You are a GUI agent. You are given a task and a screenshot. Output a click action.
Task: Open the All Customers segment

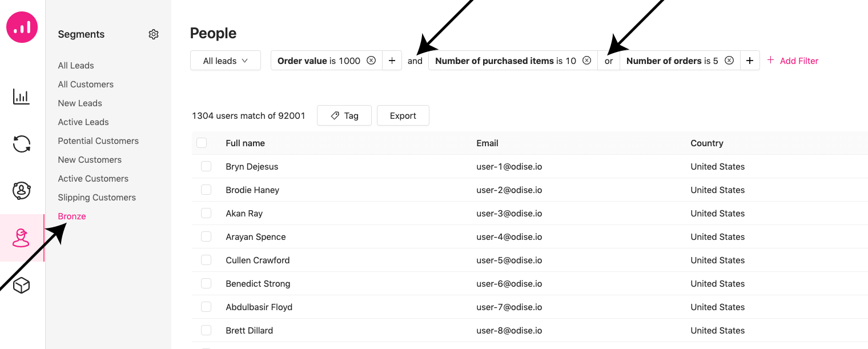(86, 84)
